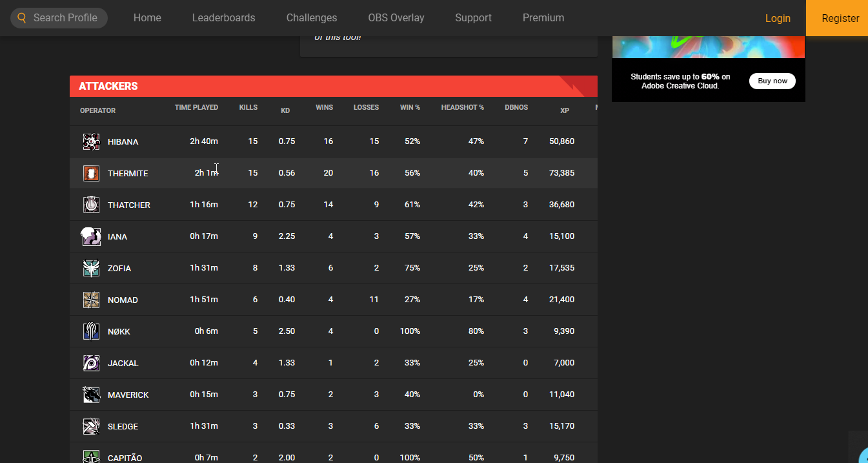
Task: Sort attackers by Kills column header
Action: [x=248, y=107]
